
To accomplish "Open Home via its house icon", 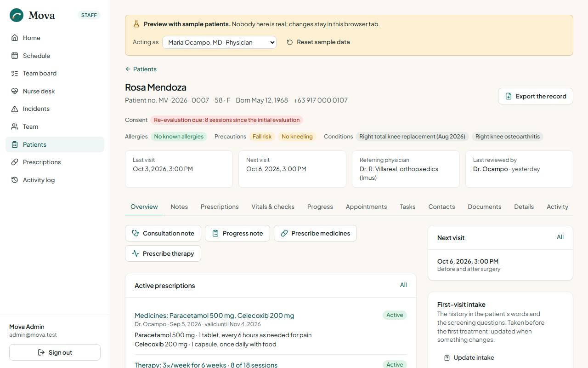I will coord(15,38).
